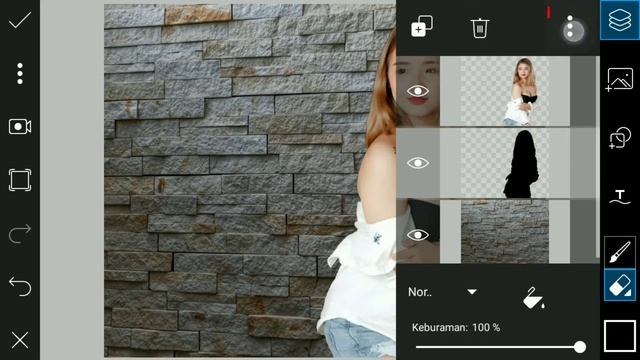Viewport: 640px width, 360px height.
Task: Toggle the layers panel stack icon
Action: (620, 20)
